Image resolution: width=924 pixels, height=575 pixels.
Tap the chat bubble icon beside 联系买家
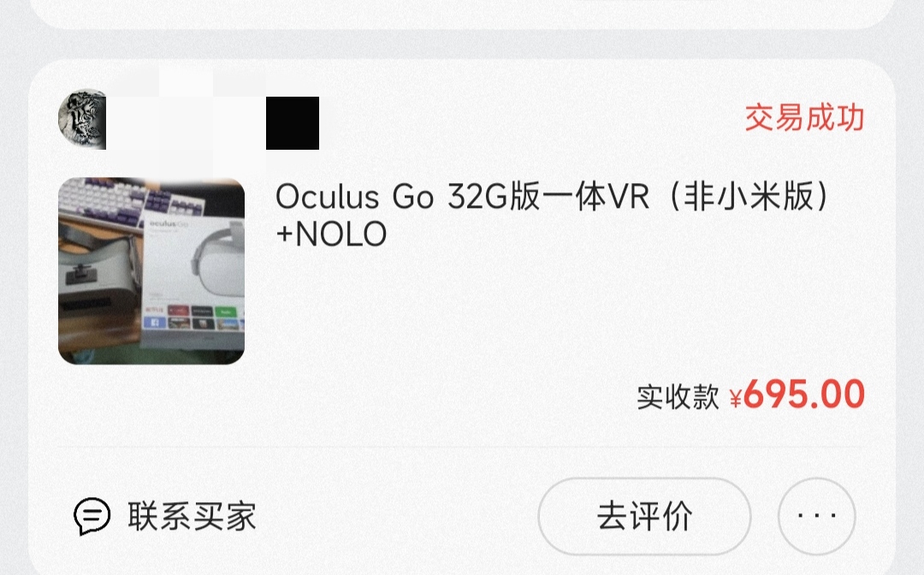point(92,516)
